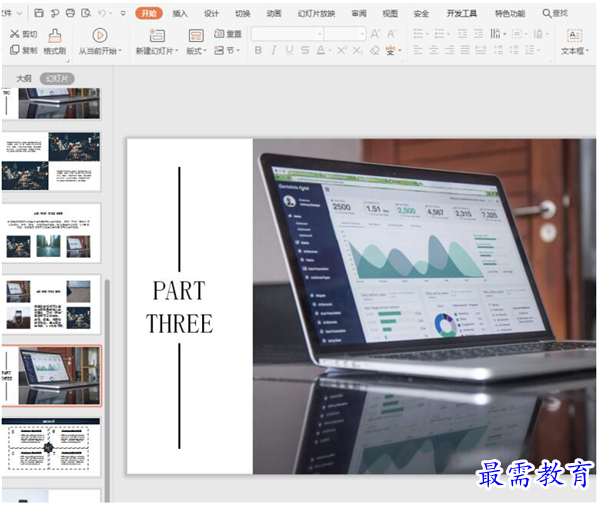The height and width of the screenshot is (506, 600).
Task: Select thumbnail with three photos in a row
Action: [x=51, y=233]
